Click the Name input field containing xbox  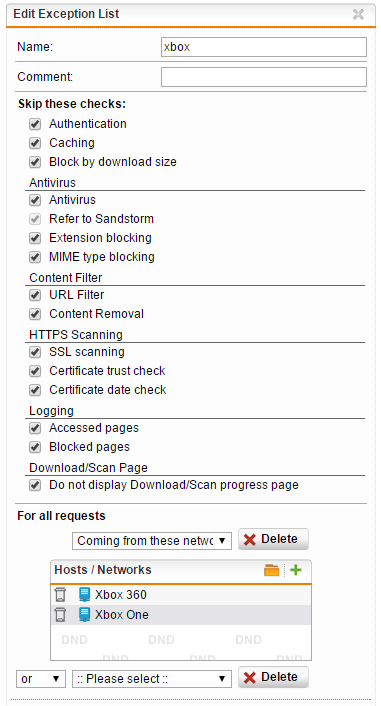[264, 47]
